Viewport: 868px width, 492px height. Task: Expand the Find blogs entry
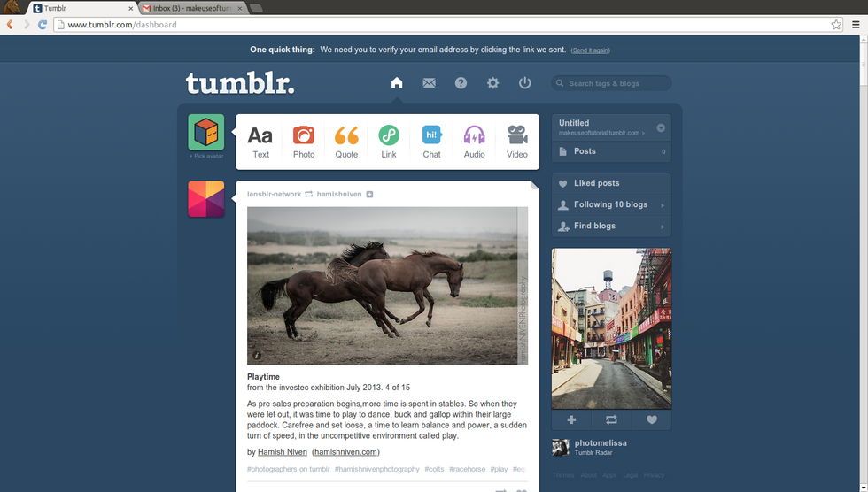pos(663,227)
